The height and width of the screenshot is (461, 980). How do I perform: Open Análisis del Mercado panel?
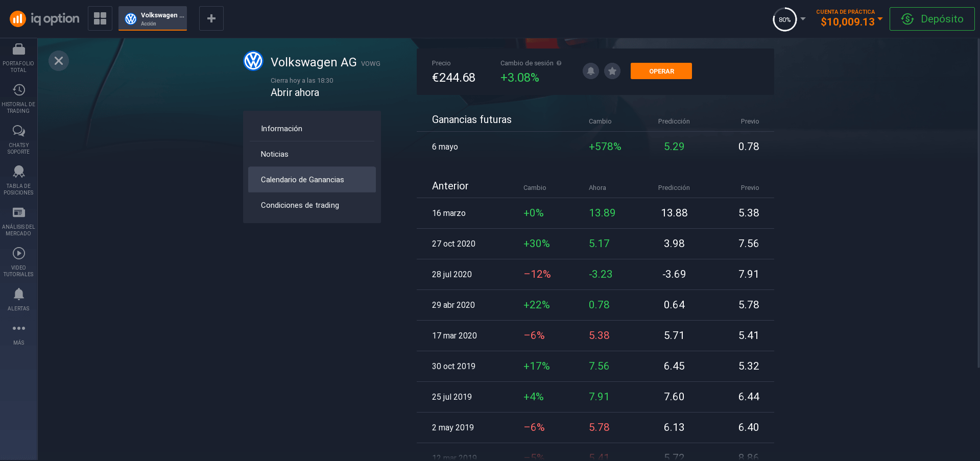tap(18, 222)
